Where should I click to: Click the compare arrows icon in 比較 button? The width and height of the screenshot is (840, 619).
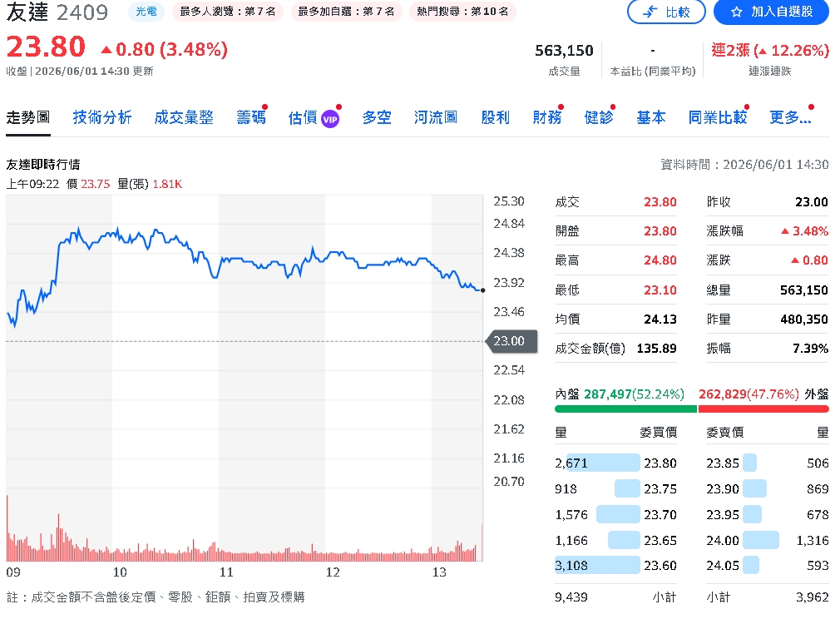click(x=650, y=12)
